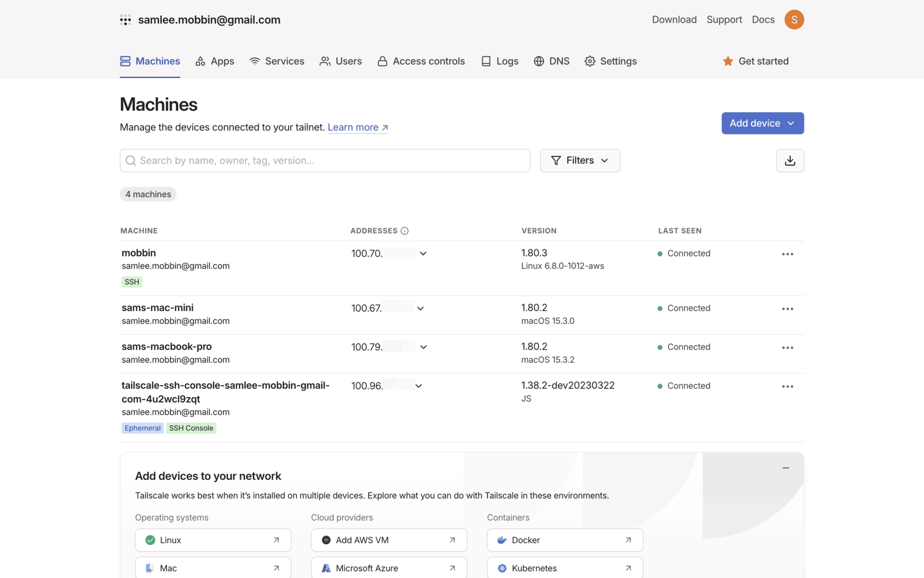Open the sams-mac-mini machine
The image size is (924, 578).
click(x=157, y=308)
